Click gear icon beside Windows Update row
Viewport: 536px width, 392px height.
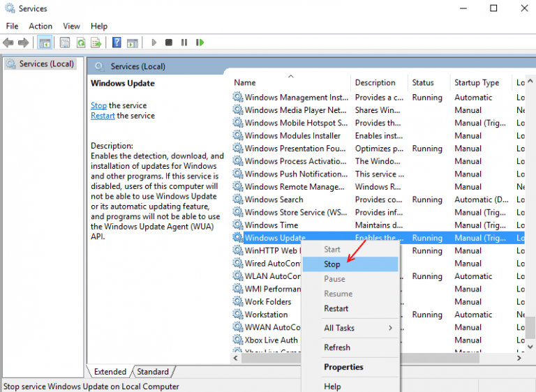click(x=238, y=237)
